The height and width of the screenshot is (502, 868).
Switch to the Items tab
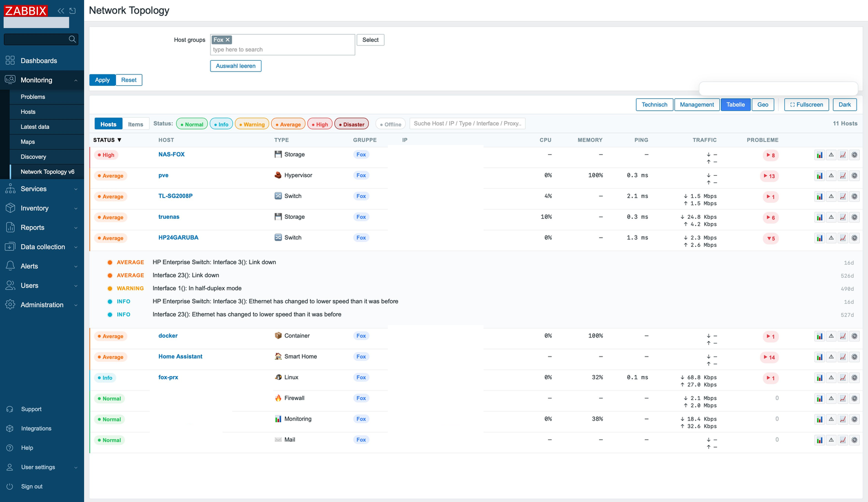136,124
